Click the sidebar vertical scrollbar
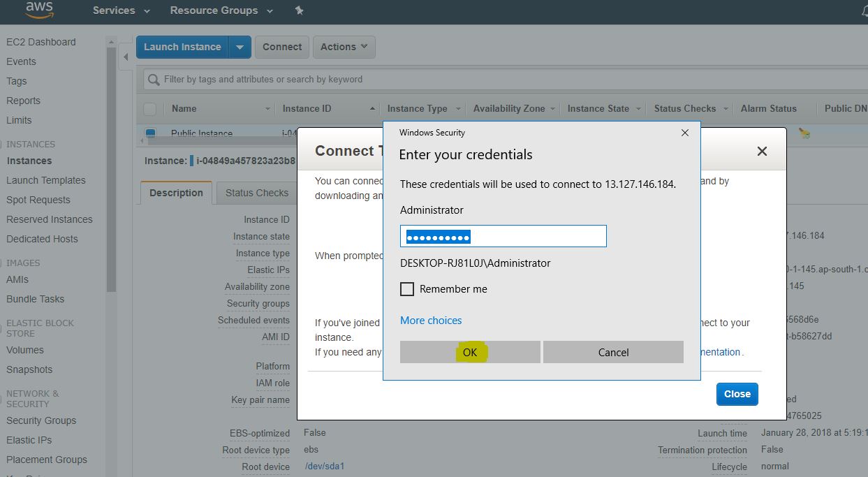Viewport: 868px width, 477px height. pyautogui.click(x=111, y=168)
